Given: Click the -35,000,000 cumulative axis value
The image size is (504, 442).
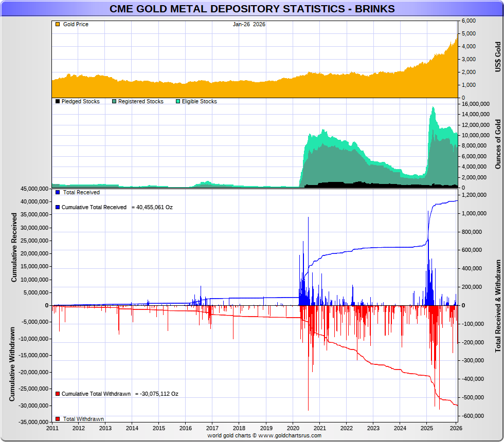Looking at the screenshot, I should pos(33,422).
